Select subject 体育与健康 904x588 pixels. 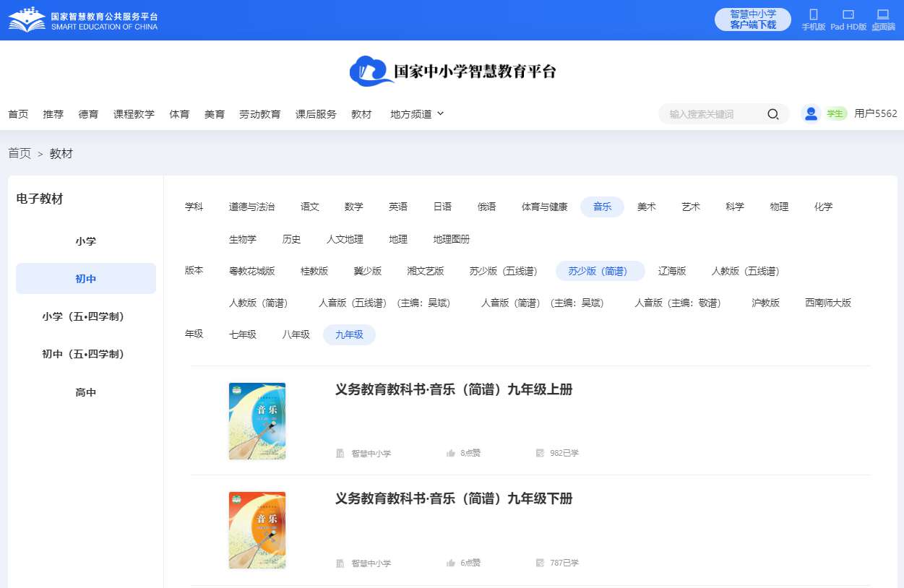click(x=545, y=207)
